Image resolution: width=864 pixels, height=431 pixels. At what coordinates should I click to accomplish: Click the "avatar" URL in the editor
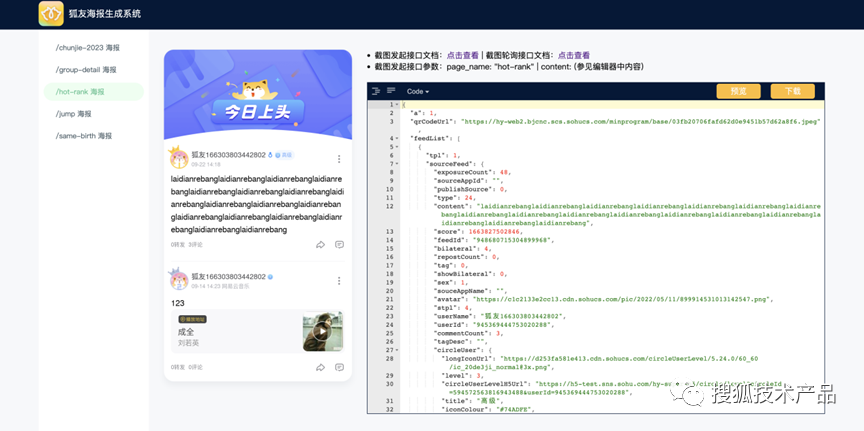pyautogui.click(x=623, y=299)
